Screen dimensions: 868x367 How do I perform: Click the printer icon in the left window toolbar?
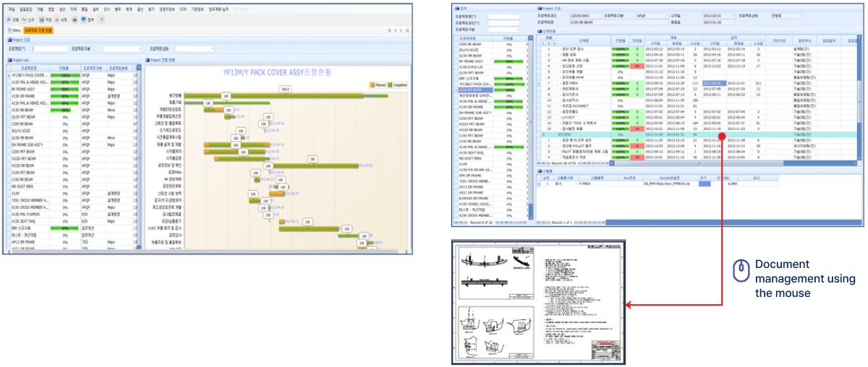pyautogui.click(x=75, y=20)
